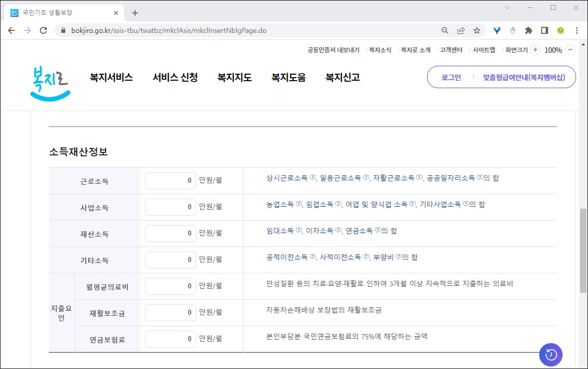Open the browser extensions puzzle icon
Viewport: 588px width, 369px height.
528,30
